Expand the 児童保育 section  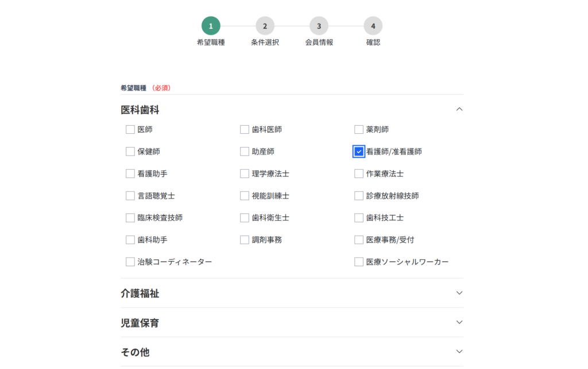pos(459,323)
